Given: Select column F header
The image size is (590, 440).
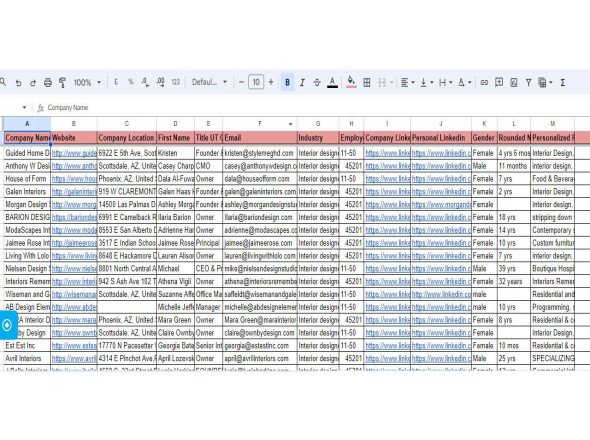Looking at the screenshot, I should coord(260,124).
